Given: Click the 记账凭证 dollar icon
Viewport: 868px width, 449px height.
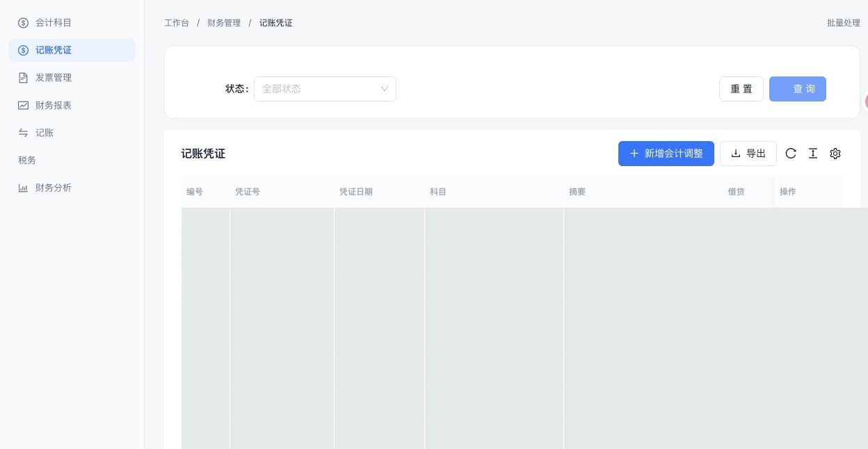Looking at the screenshot, I should [23, 50].
